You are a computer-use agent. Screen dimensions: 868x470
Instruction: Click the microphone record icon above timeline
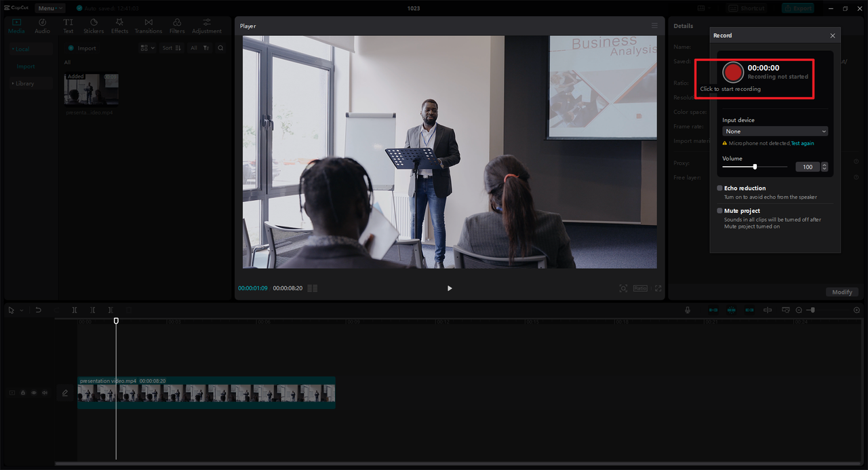(688, 310)
